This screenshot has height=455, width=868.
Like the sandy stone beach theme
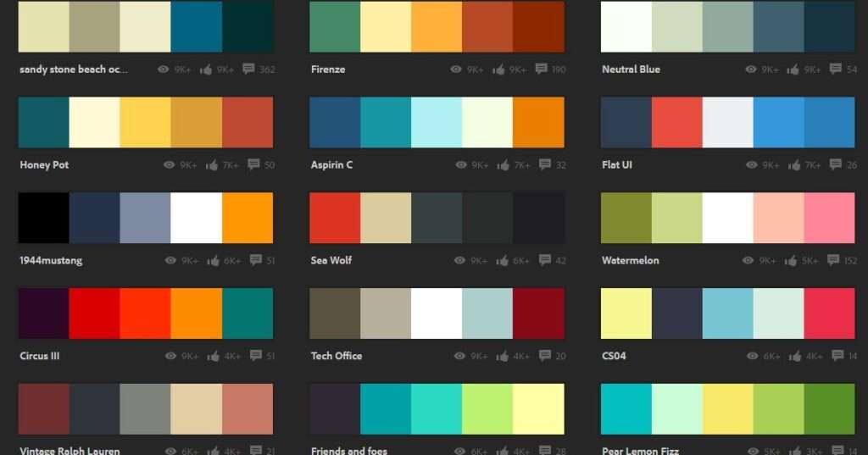tap(206, 69)
